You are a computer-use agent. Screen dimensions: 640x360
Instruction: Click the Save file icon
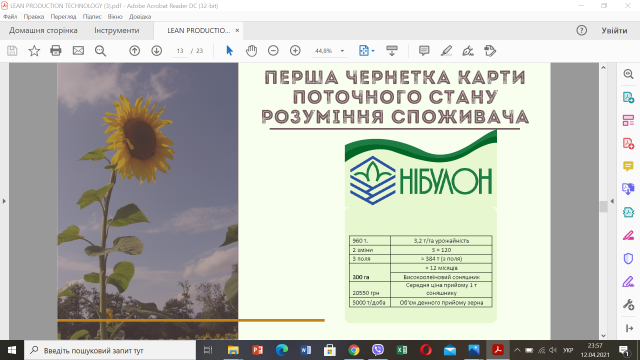point(12,51)
